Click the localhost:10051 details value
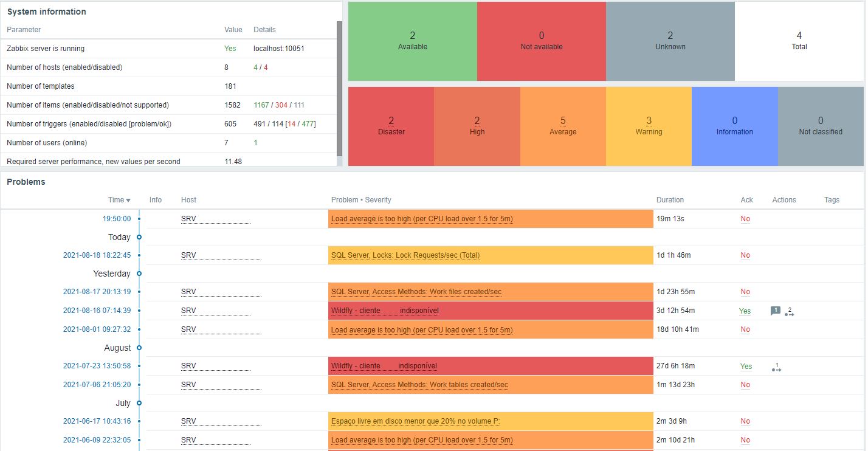 tap(279, 49)
